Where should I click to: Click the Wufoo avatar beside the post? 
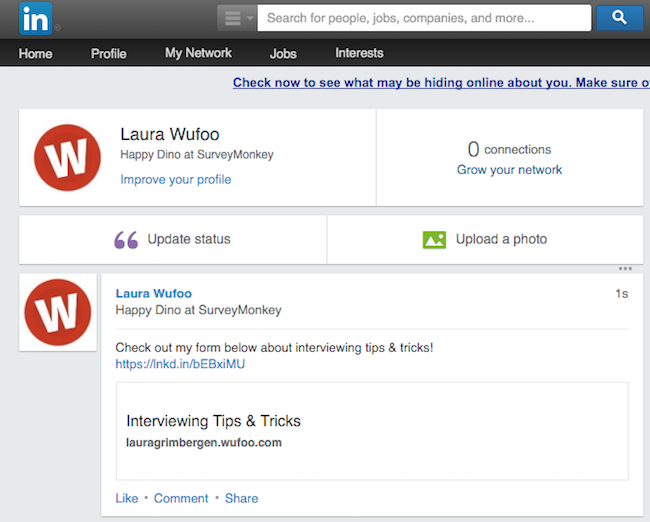pyautogui.click(x=58, y=312)
